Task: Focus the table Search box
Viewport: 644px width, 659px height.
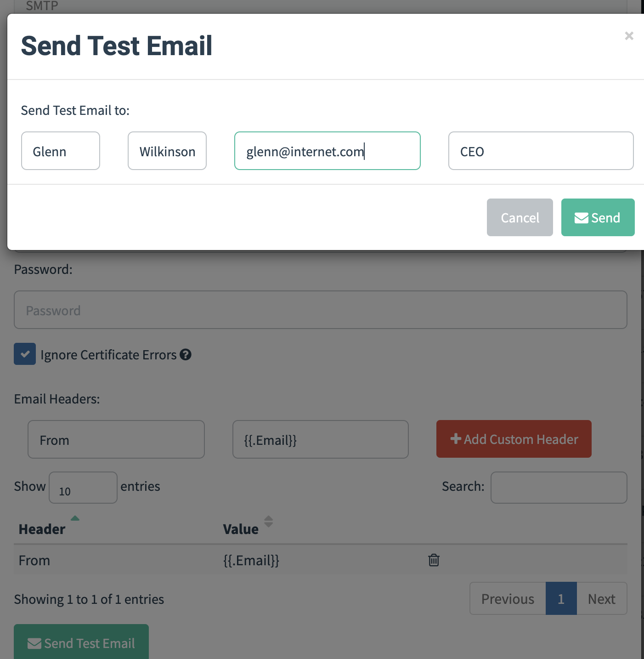Action: [559, 488]
